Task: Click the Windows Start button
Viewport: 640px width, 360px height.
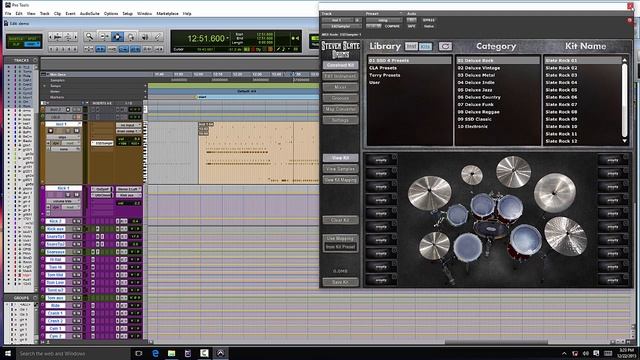Action: [x=8, y=353]
